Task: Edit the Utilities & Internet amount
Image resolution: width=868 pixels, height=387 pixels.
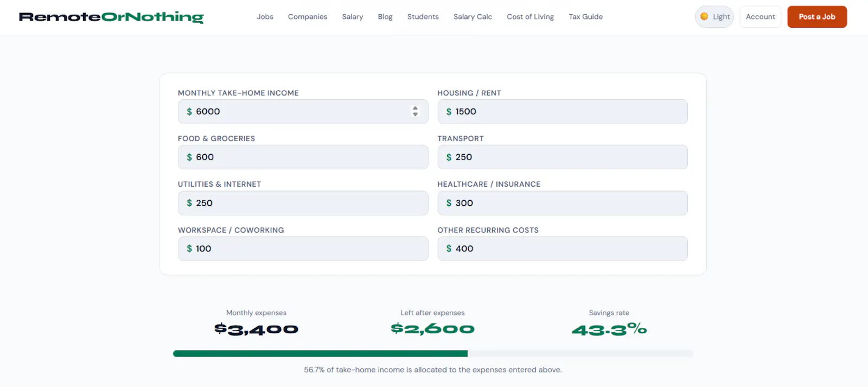Action: click(x=303, y=203)
